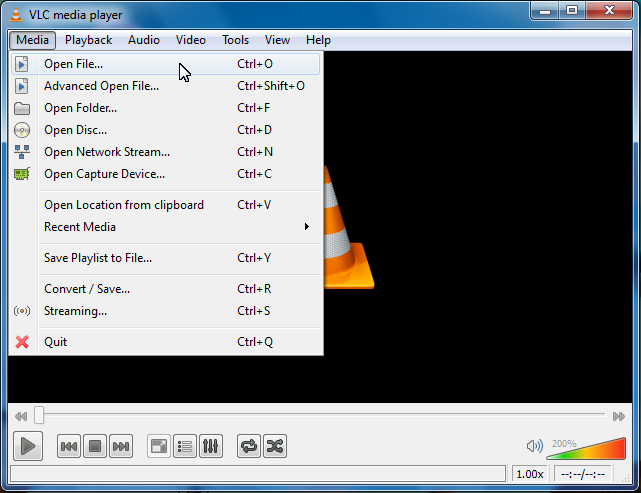Screen dimensions: 641x493
Task: Toggle random shuffle playback
Action: 274,446
